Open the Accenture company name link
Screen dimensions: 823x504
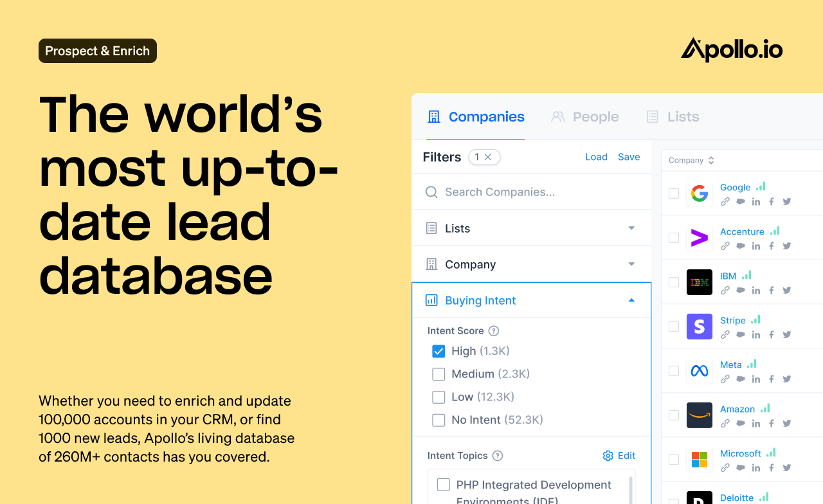point(742,231)
